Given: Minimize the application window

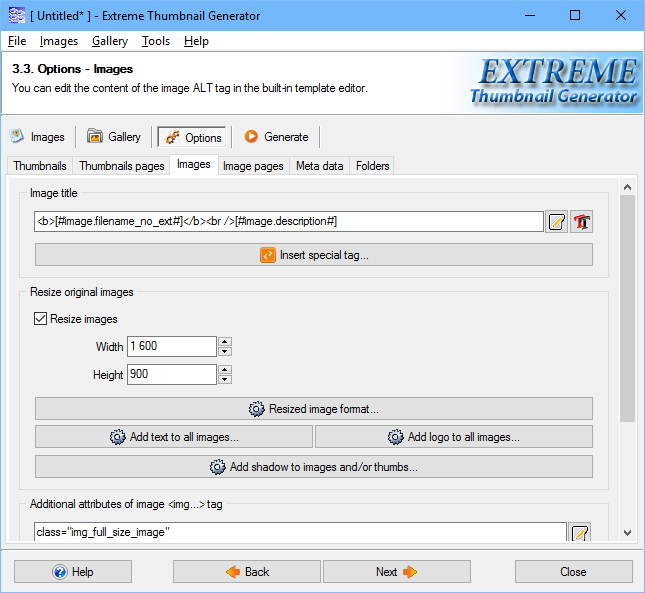Looking at the screenshot, I should coord(530,16).
